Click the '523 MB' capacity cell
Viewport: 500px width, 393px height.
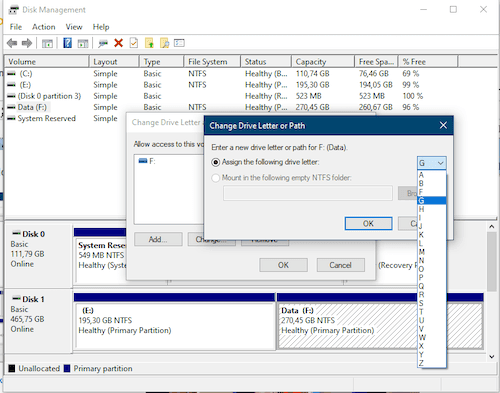point(308,96)
